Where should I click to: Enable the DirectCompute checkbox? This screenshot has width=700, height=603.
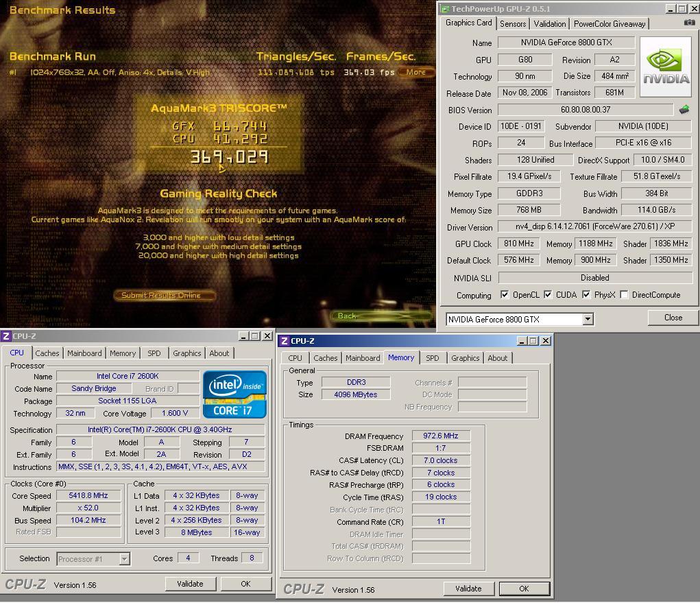coord(624,295)
